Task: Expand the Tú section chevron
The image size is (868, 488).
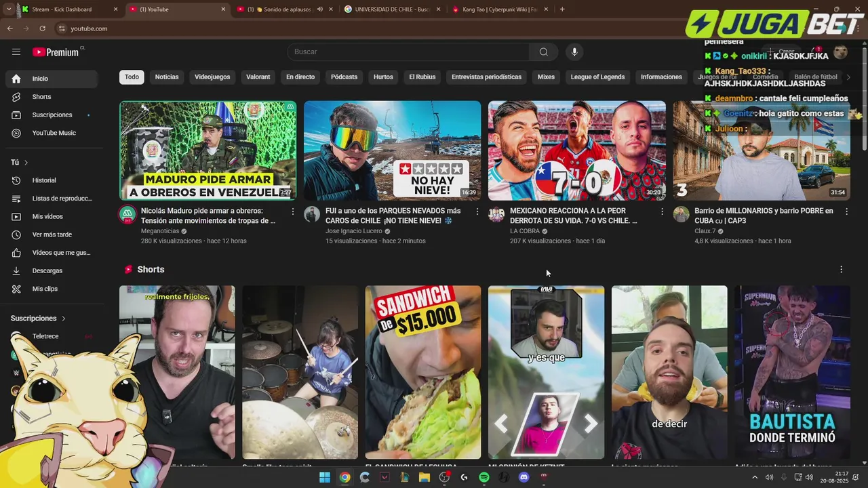Action: pos(26,163)
